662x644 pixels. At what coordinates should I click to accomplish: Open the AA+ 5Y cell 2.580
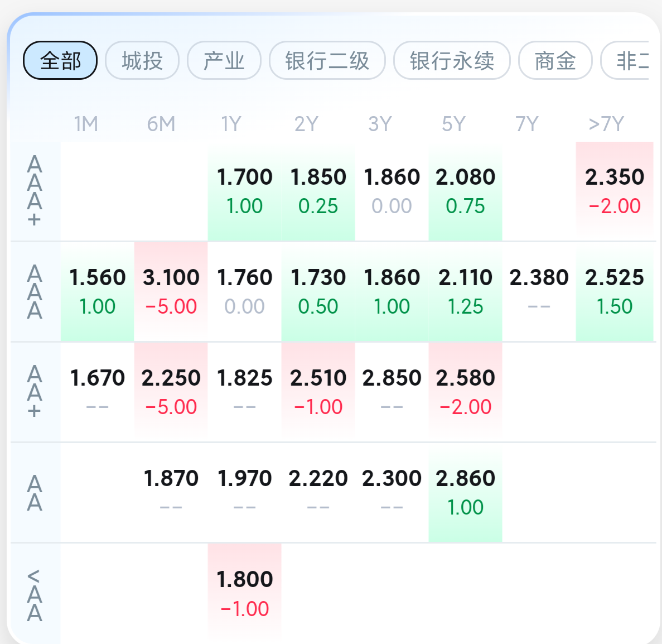[x=465, y=392]
